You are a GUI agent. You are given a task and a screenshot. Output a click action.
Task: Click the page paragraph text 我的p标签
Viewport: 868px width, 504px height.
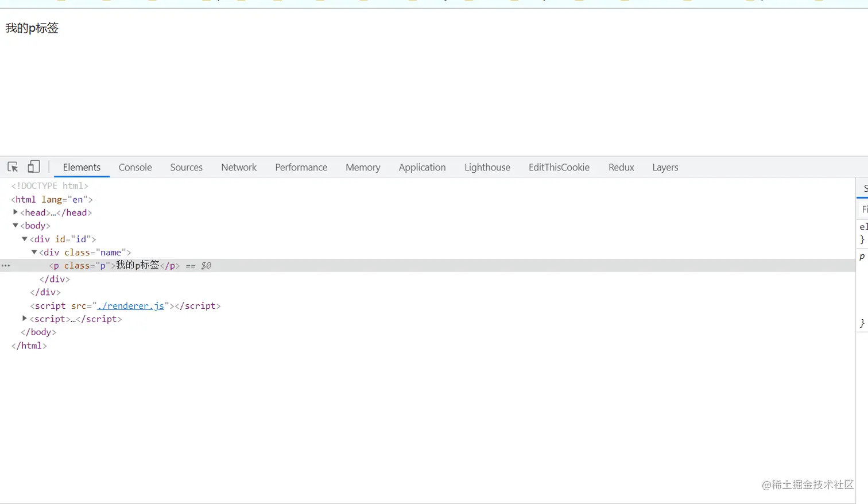(32, 28)
